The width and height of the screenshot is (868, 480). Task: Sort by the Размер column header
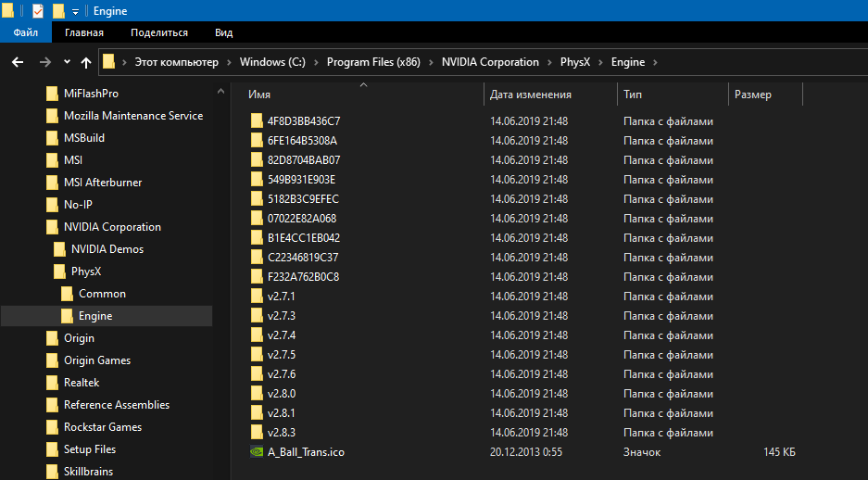[765, 95]
